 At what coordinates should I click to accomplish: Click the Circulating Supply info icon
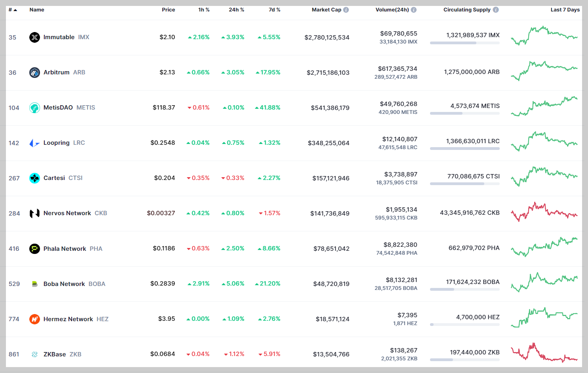496,9
